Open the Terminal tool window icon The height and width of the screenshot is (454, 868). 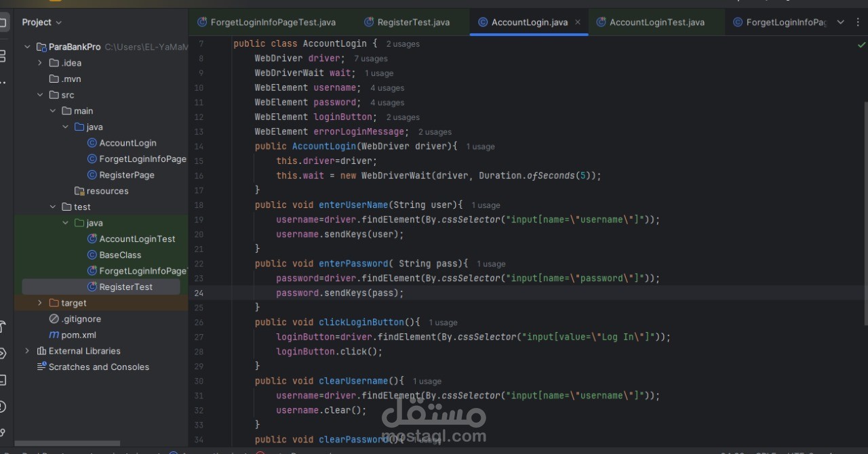pyautogui.click(x=3, y=380)
